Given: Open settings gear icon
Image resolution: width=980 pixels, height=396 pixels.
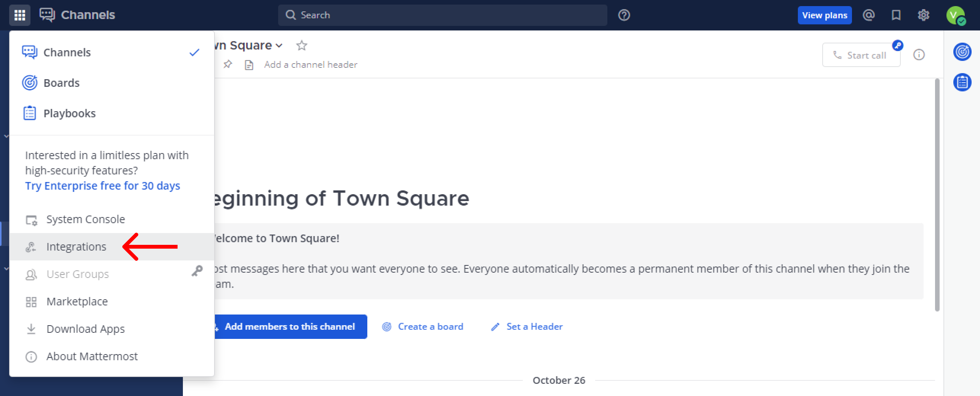Looking at the screenshot, I should point(924,15).
